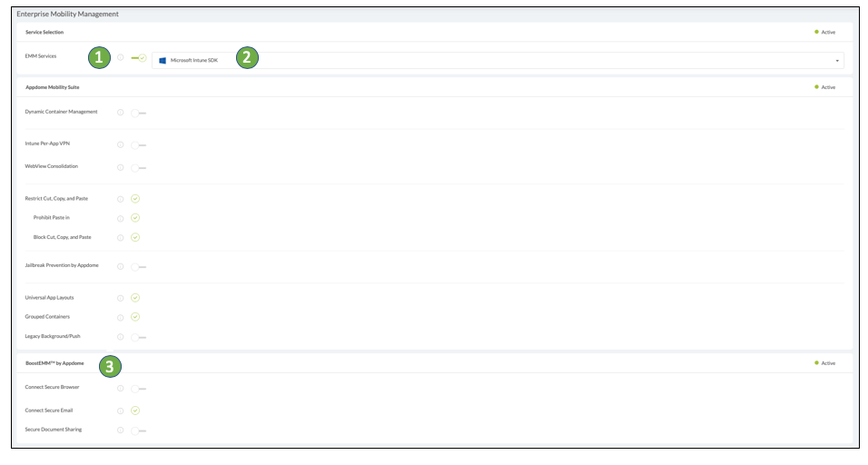The image size is (868, 465).
Task: Toggle off Connect Secure Email
Action: click(x=135, y=411)
